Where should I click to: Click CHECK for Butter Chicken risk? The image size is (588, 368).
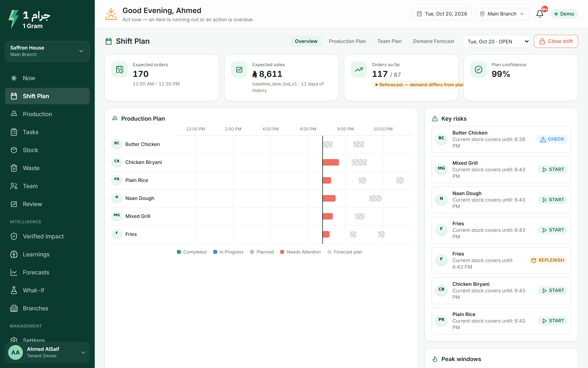coord(552,139)
